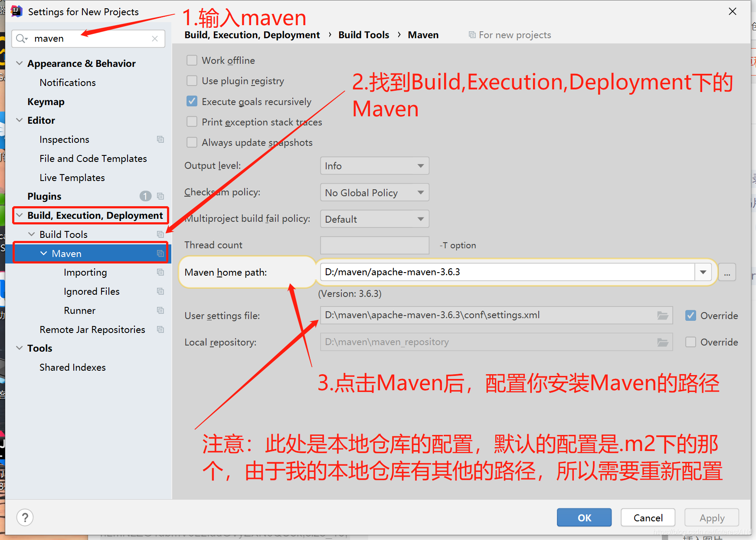Collapse the Build Tools node
Viewport: 756px width, 540px height.
coord(31,234)
